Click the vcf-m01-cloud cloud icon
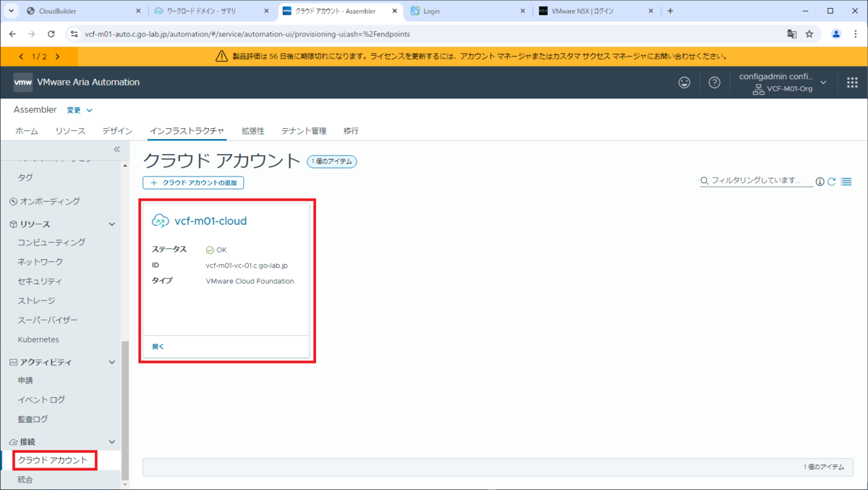 click(161, 221)
